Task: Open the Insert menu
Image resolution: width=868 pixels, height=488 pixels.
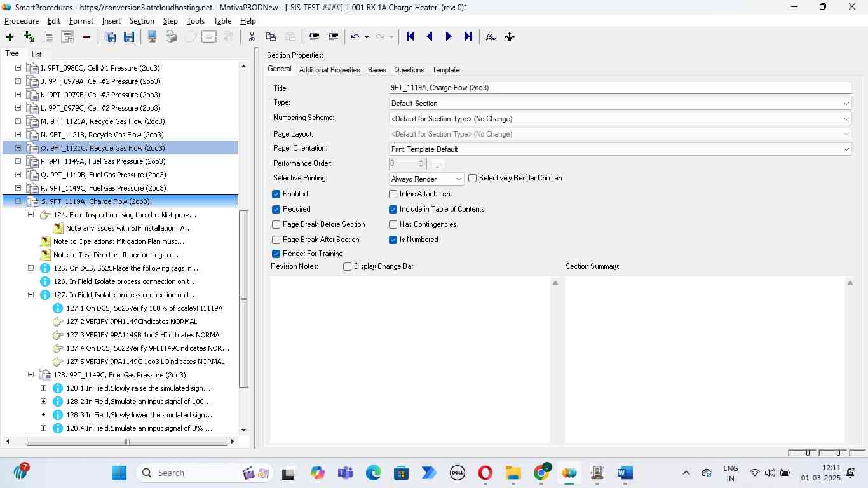Action: [x=111, y=21]
